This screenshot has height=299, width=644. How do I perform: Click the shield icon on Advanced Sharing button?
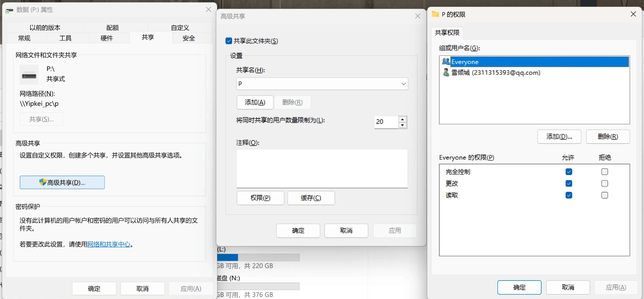(x=43, y=182)
